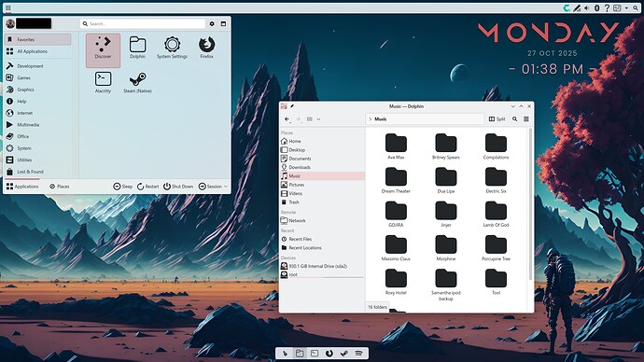Click the user avatar in launcher
644x362 pixels.
pos(10,24)
